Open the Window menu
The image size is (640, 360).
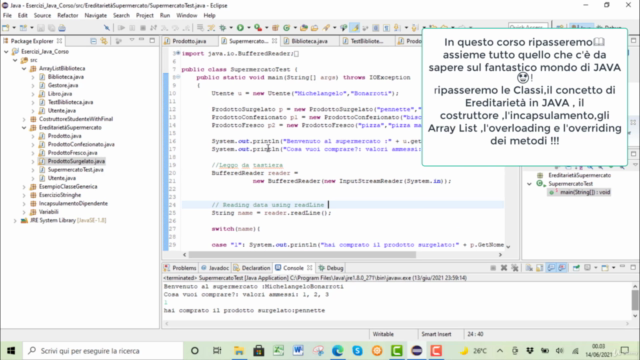coord(187,16)
